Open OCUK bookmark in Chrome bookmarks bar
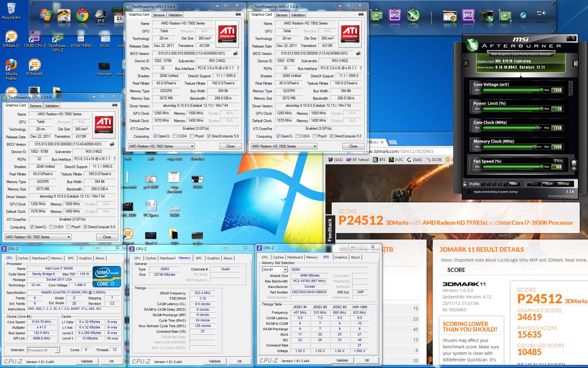 point(434,159)
